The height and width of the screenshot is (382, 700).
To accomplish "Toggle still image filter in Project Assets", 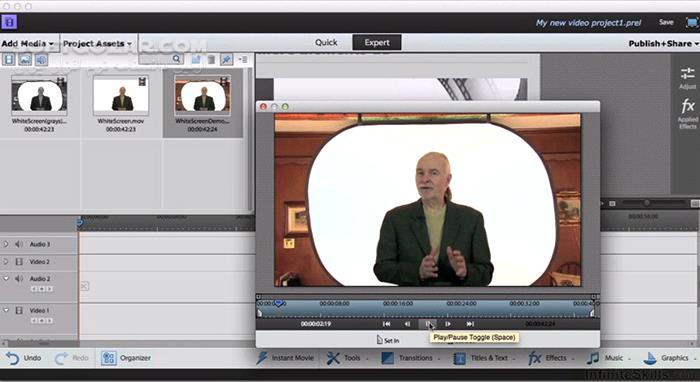I will [x=25, y=59].
